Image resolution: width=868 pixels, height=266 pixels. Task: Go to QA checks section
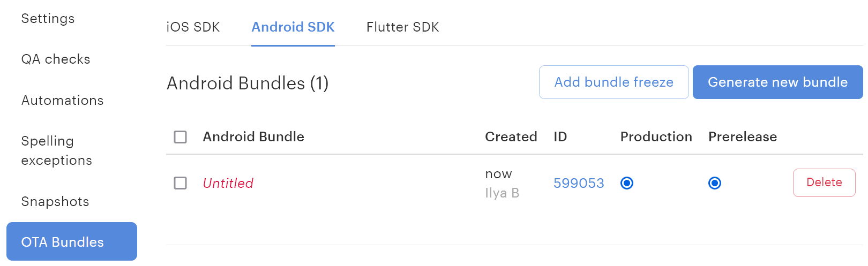tap(56, 59)
